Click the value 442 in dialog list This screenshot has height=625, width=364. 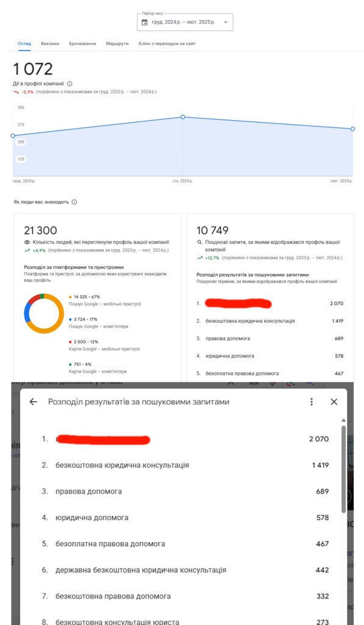[322, 570]
